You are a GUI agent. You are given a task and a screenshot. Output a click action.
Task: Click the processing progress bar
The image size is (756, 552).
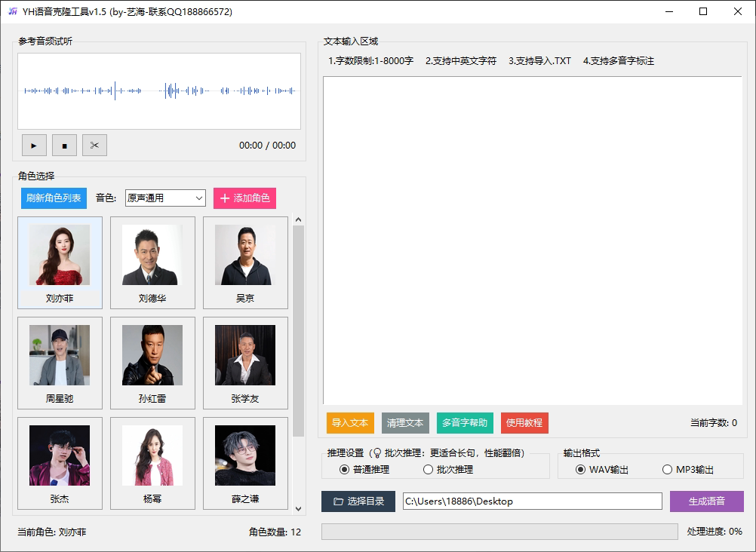click(499, 532)
